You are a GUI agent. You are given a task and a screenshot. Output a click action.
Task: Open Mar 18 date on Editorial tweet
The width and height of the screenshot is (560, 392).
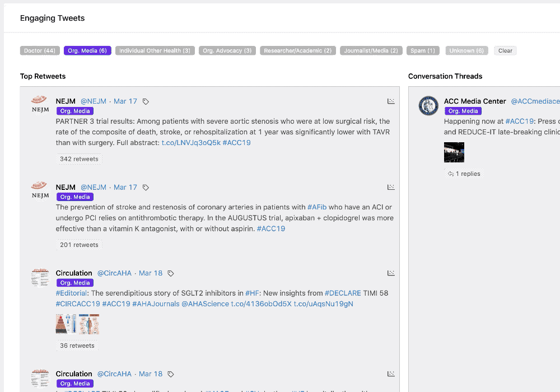(x=150, y=273)
